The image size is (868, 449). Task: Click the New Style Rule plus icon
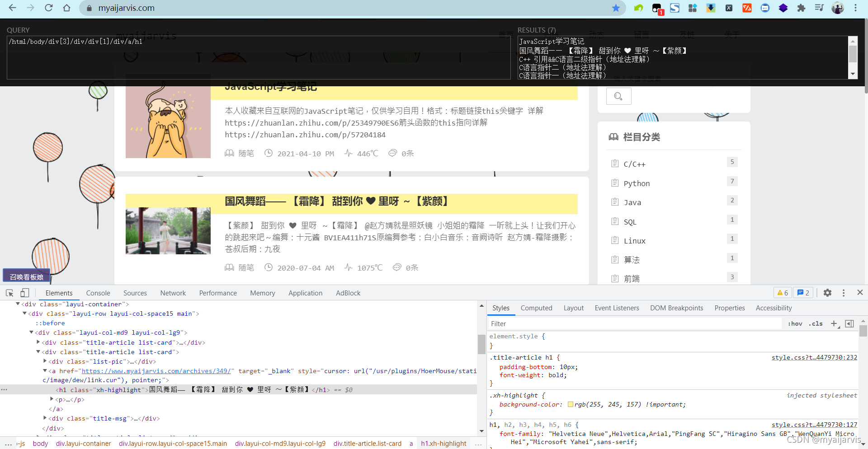(x=835, y=323)
